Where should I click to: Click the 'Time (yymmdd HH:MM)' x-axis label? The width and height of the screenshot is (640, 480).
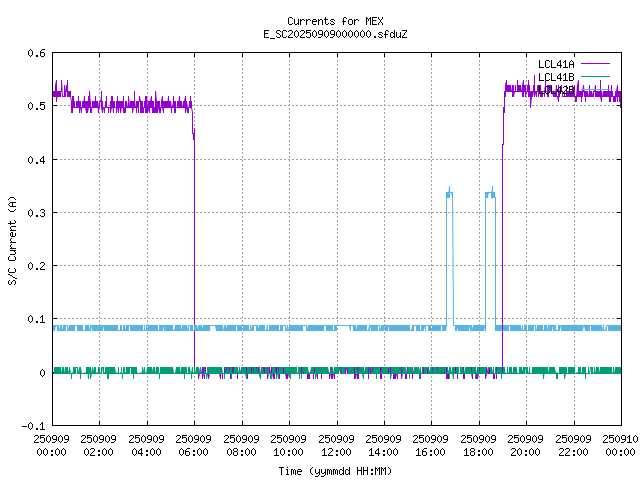click(x=335, y=470)
